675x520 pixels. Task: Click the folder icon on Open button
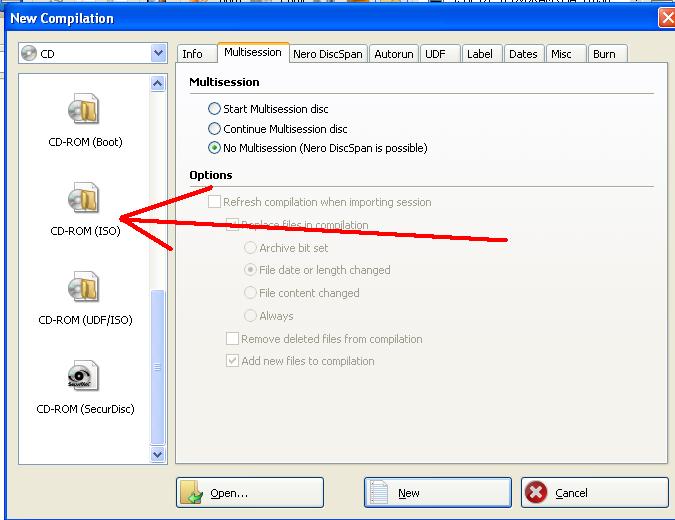tap(192, 493)
